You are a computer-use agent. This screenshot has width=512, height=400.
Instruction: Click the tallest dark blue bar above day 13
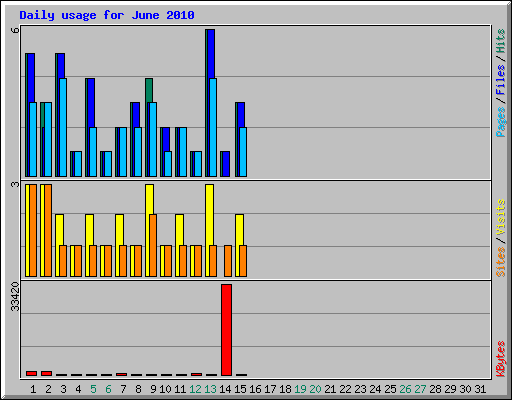coord(211,54)
